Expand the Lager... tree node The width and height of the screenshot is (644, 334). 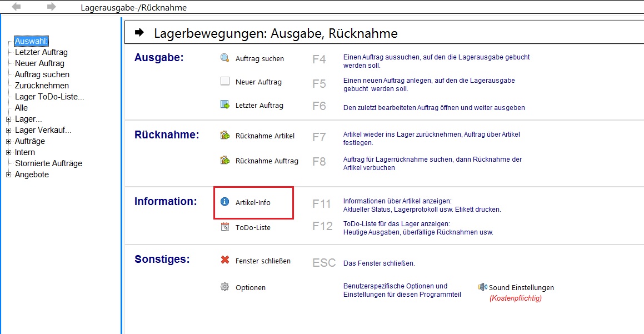pyautogui.click(x=9, y=119)
